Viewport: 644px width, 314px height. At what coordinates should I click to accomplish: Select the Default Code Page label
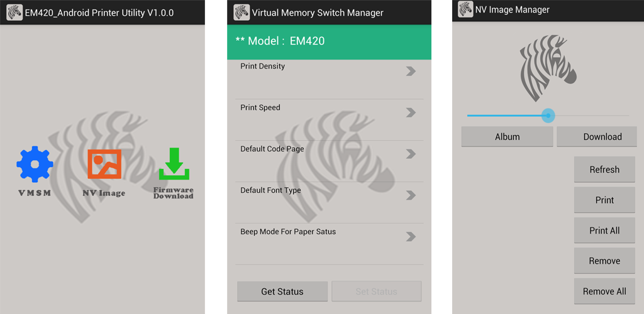pyautogui.click(x=272, y=149)
